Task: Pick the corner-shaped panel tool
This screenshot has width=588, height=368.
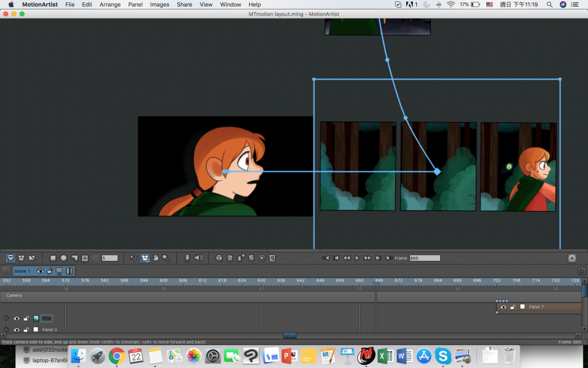Action: (x=74, y=258)
